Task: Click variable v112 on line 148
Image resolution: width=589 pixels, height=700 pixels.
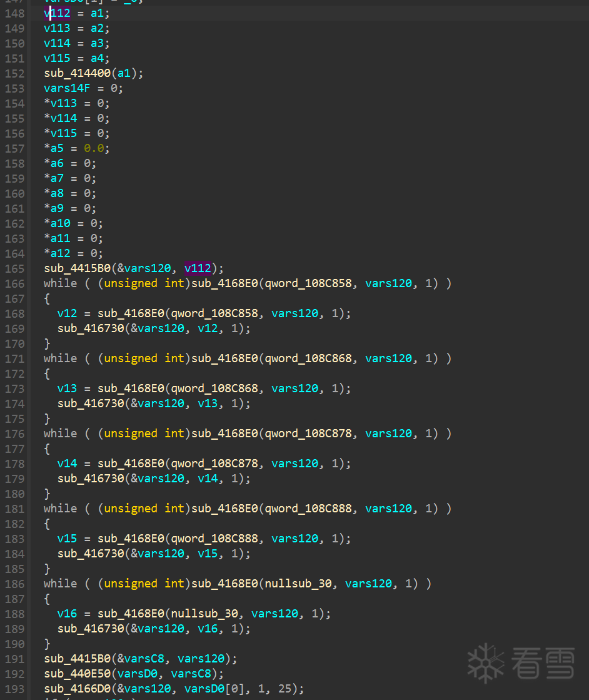Action: coord(57,13)
